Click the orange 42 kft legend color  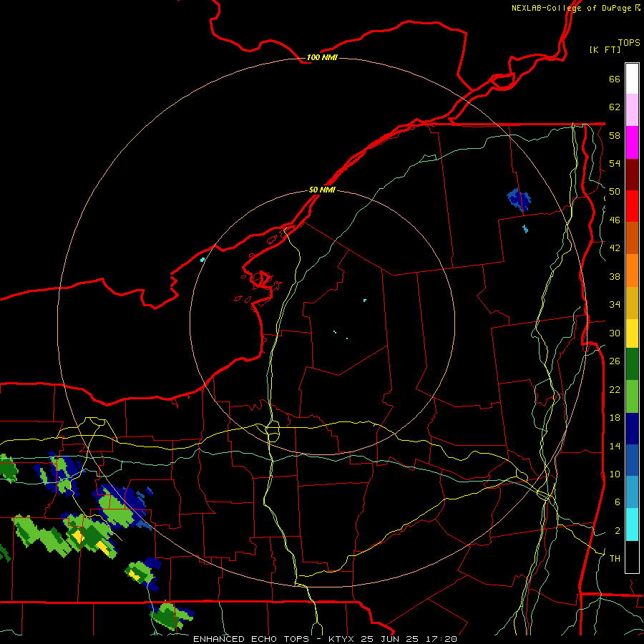coord(632,270)
